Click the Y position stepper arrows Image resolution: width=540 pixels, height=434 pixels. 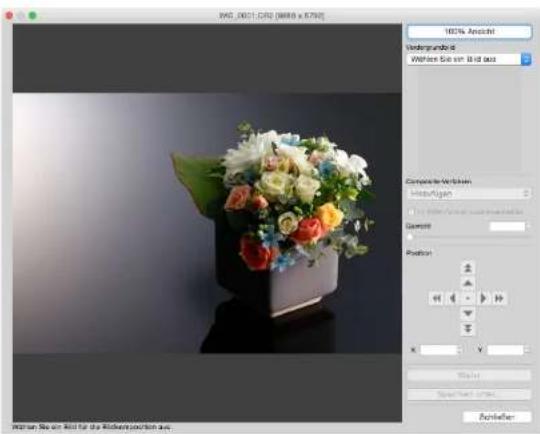coord(527,350)
